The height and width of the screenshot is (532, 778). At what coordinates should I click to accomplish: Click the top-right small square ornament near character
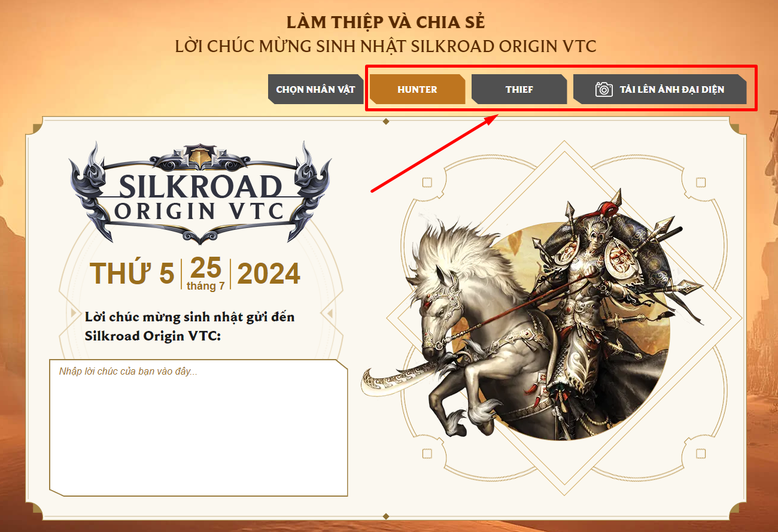pos(701,183)
